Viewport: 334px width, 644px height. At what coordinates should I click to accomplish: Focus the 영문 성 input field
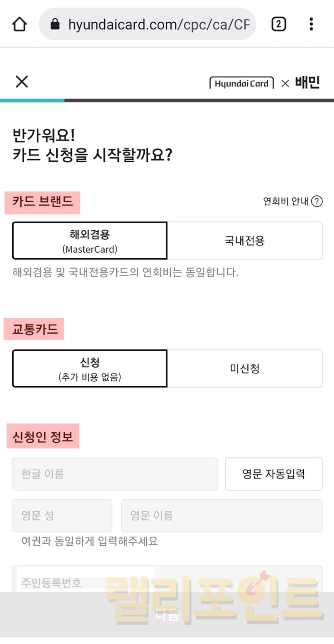point(62,516)
